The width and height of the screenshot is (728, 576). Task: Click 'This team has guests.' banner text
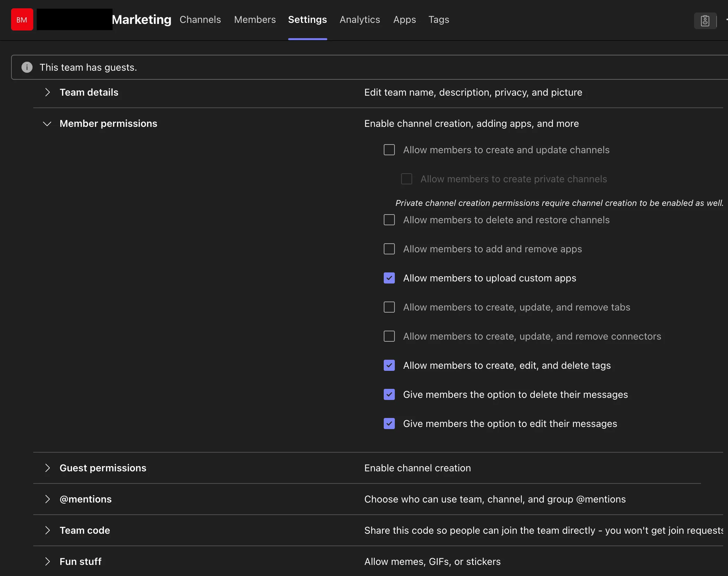(88, 67)
